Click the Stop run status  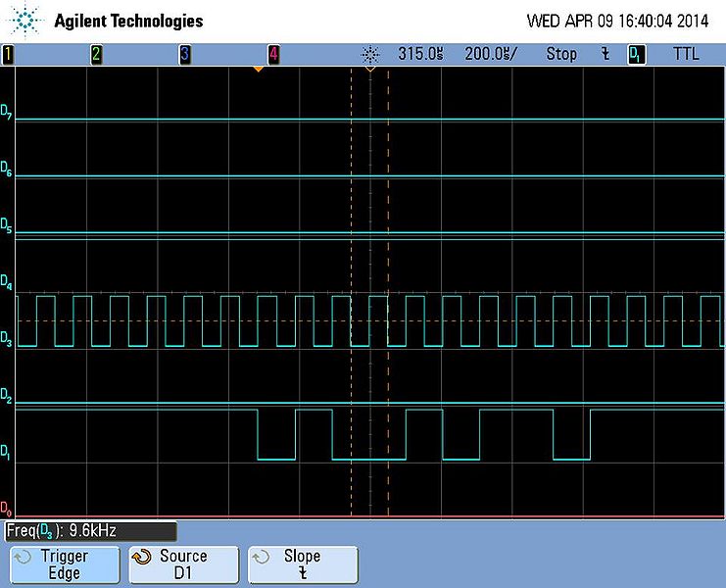point(561,55)
